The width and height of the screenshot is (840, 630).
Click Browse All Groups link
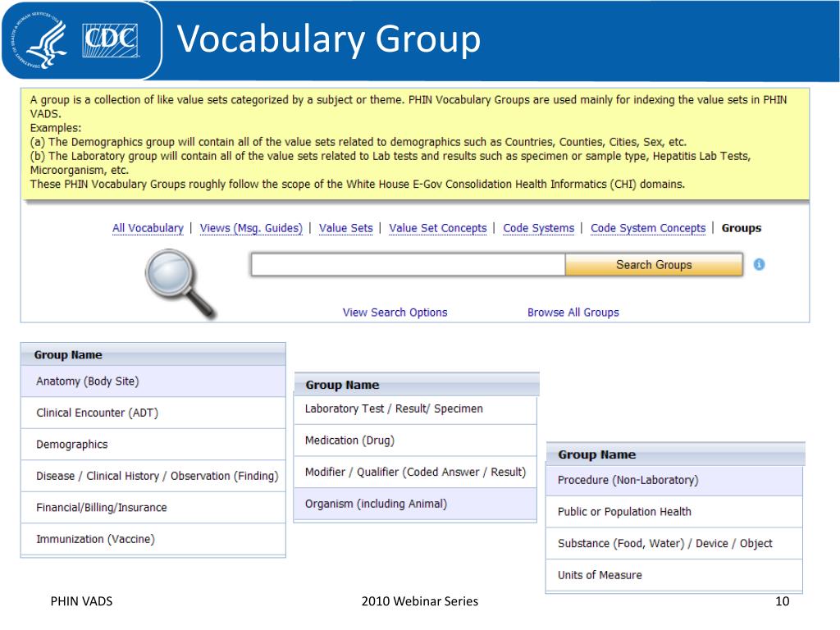573,313
